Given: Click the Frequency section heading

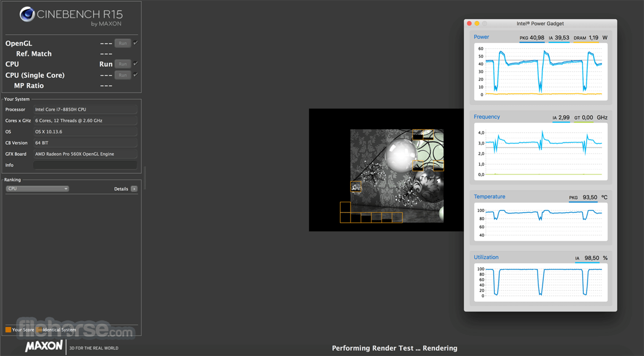Looking at the screenshot, I should point(487,117).
